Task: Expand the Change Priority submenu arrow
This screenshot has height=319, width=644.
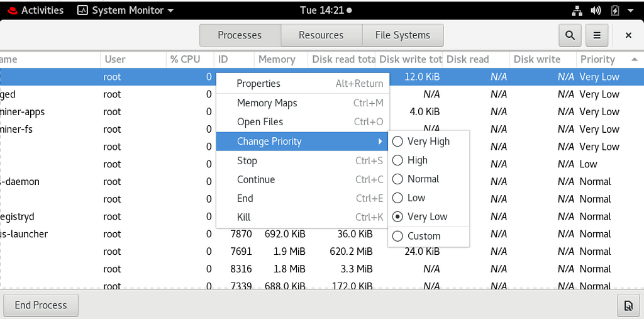Action: tap(380, 142)
